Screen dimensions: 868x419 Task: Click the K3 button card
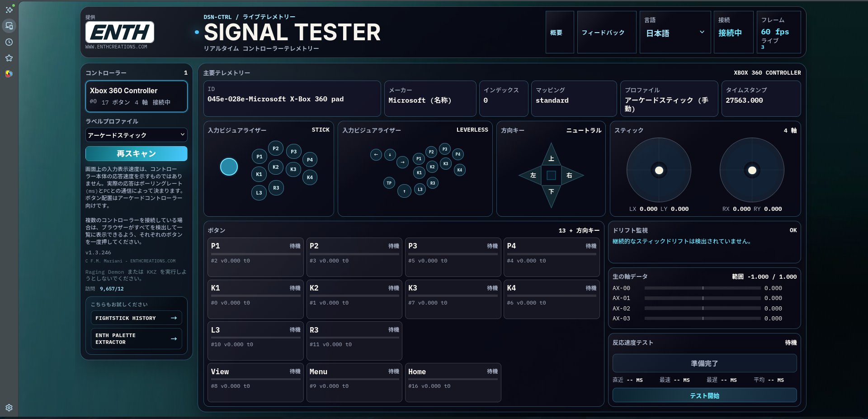point(453,299)
